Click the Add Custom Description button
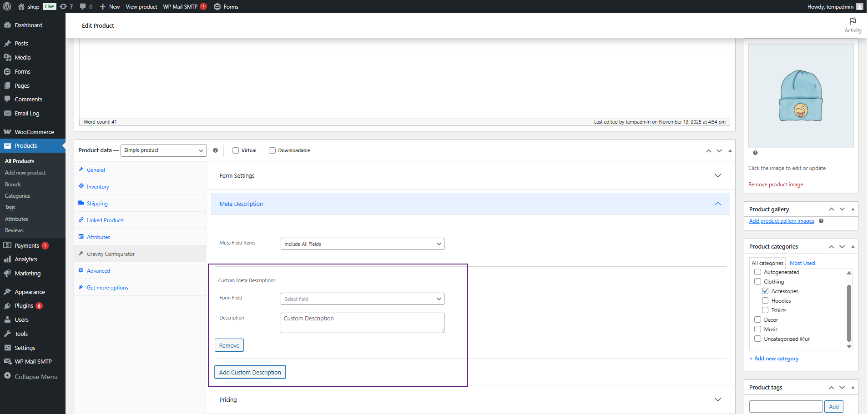 (250, 372)
